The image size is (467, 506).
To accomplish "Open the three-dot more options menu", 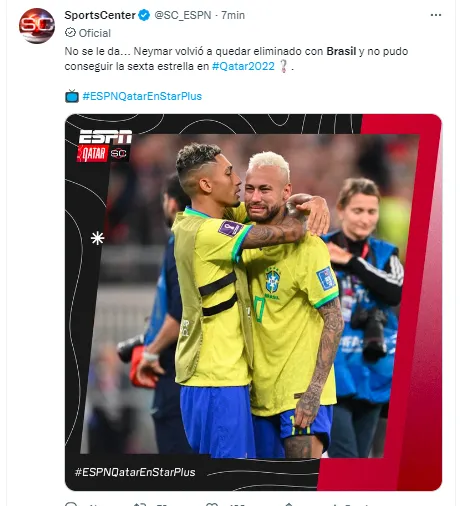I will (x=436, y=15).
